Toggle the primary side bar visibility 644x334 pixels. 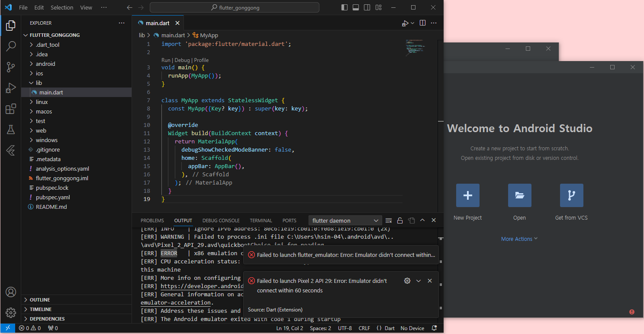(345, 7)
